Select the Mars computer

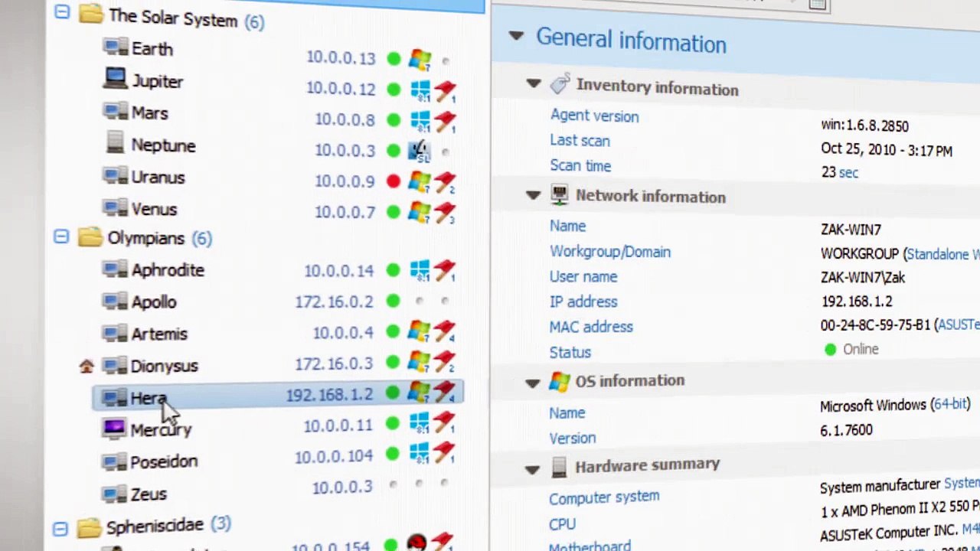click(149, 113)
